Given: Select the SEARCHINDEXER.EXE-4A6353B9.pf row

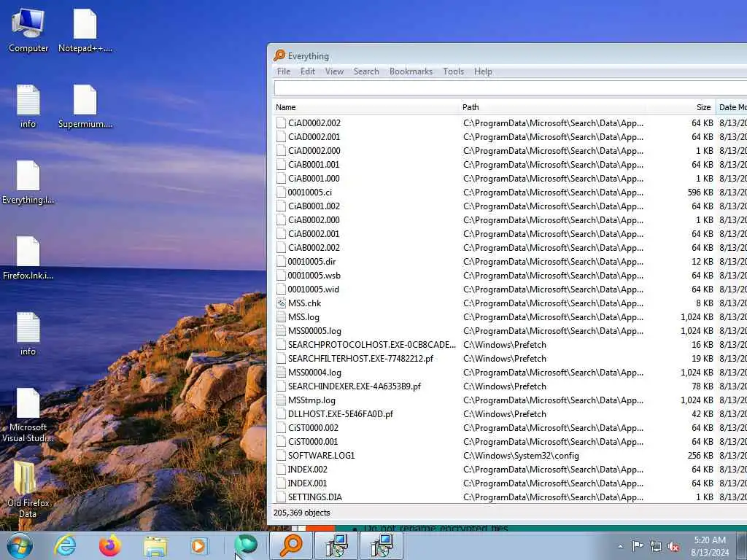Looking at the screenshot, I should [510, 386].
